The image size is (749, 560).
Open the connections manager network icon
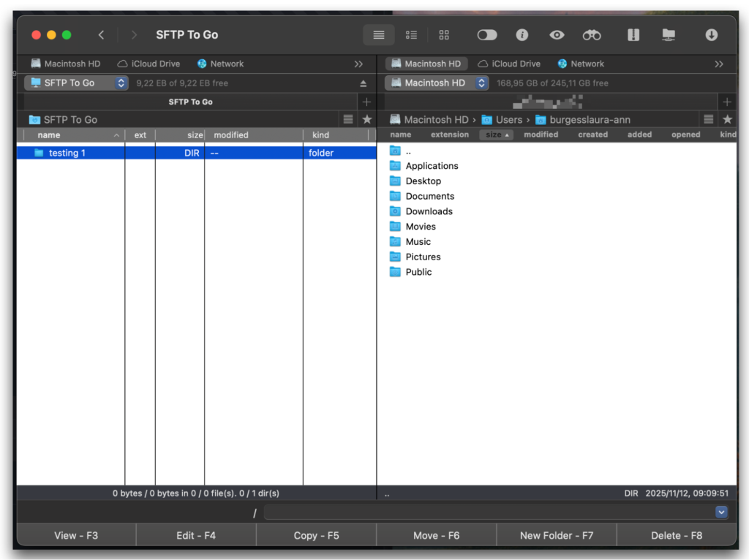coord(668,35)
